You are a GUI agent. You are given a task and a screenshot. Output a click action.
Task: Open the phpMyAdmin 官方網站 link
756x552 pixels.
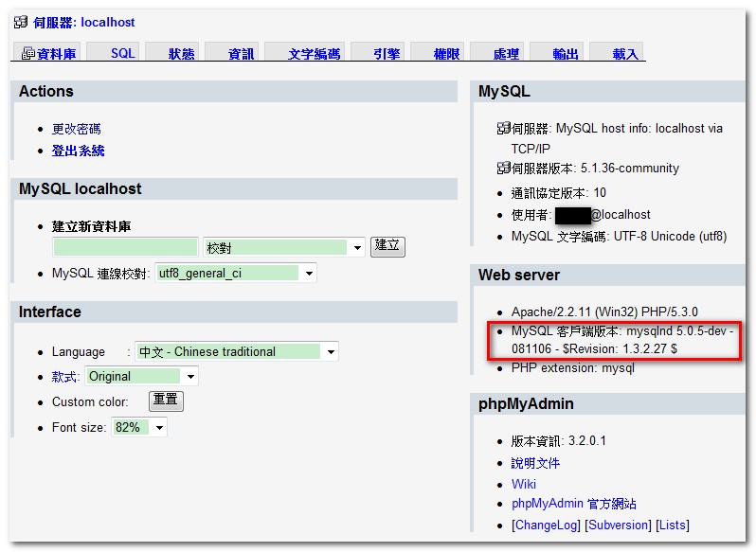click(573, 504)
